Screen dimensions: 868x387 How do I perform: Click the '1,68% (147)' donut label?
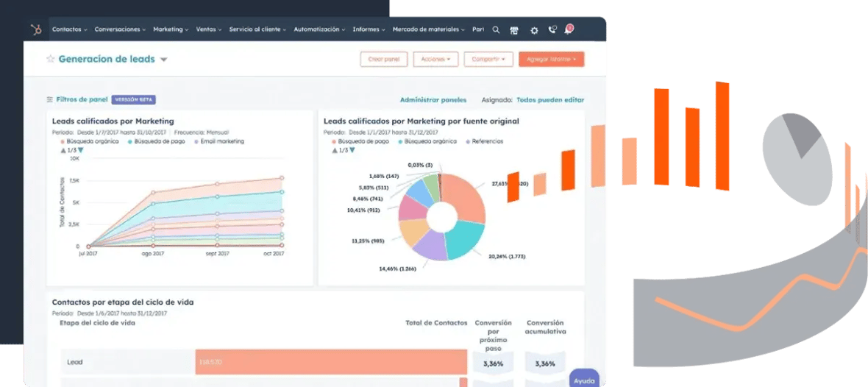383,176
